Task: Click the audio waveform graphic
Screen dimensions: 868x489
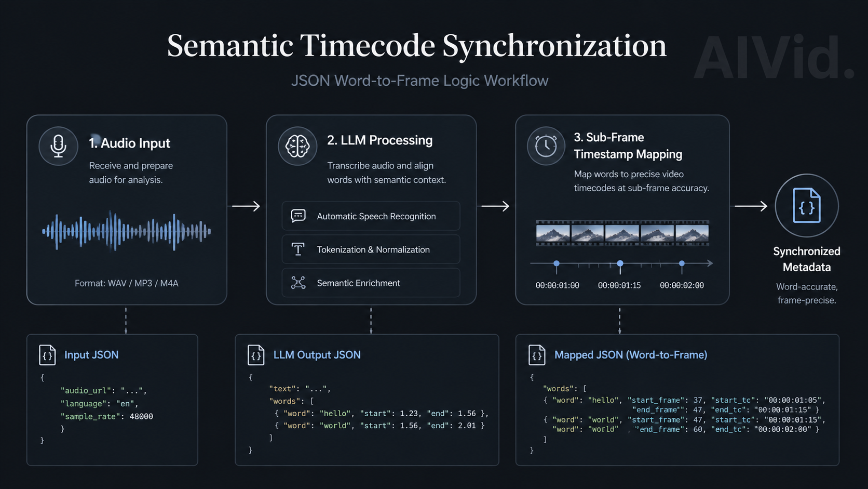Action: (127, 231)
